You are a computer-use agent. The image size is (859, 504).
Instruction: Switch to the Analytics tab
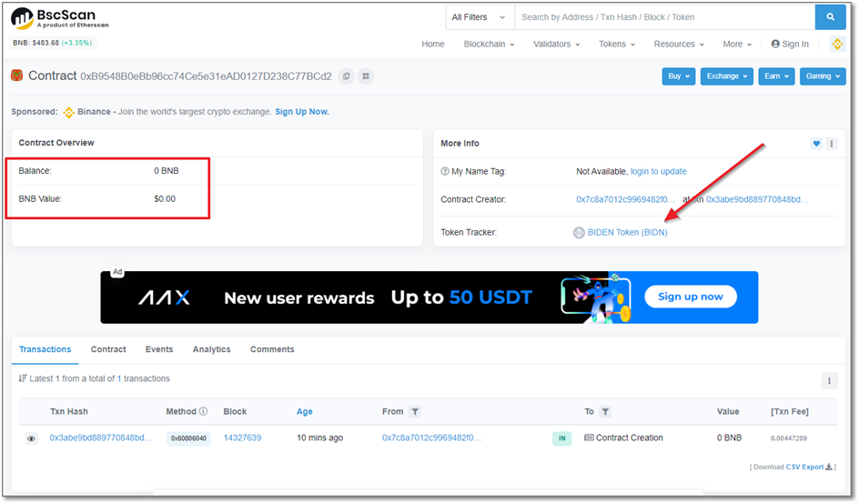tap(211, 349)
